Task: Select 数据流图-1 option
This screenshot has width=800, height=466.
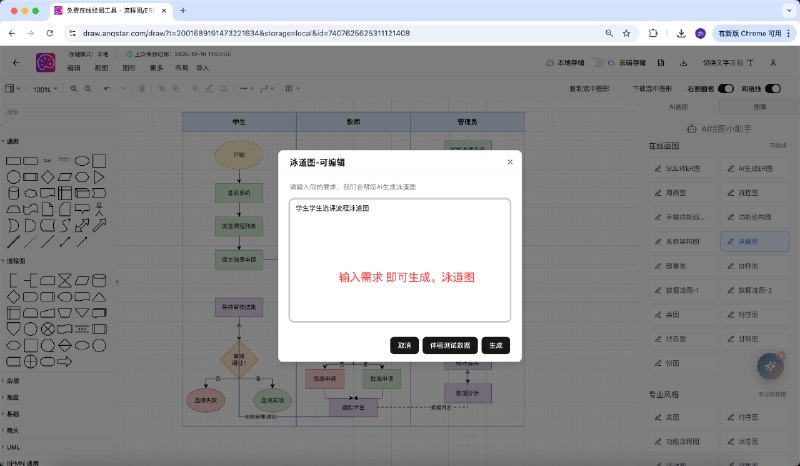Action: click(x=683, y=290)
